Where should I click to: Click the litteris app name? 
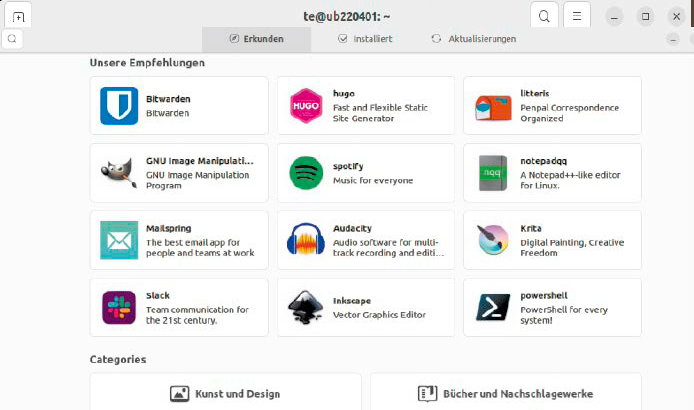(x=535, y=93)
